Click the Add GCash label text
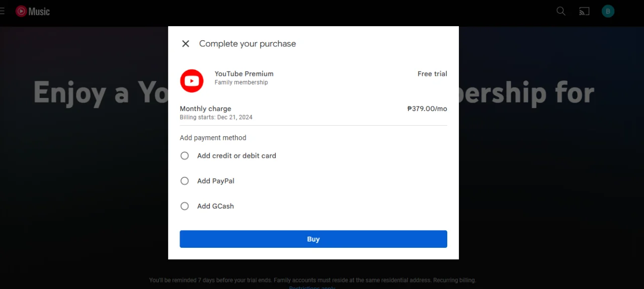The height and width of the screenshot is (289, 644). click(215, 206)
